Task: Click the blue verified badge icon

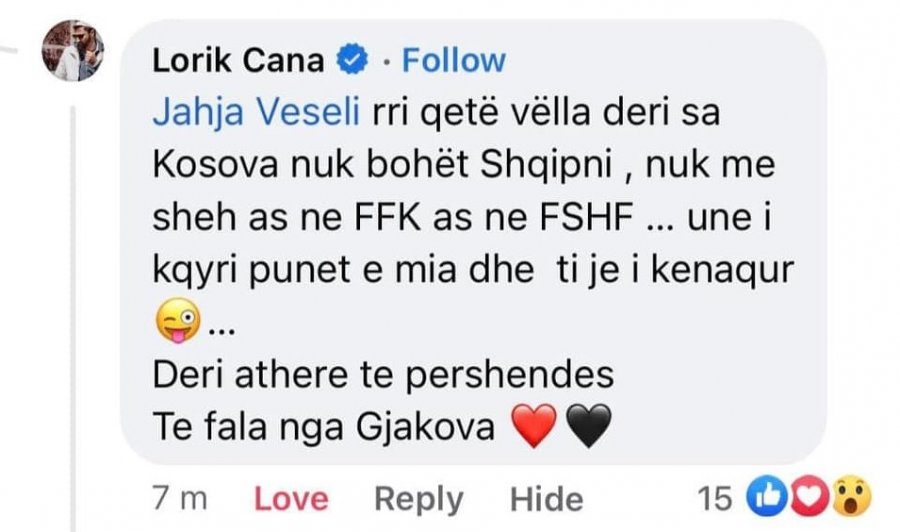Action: click(x=351, y=60)
